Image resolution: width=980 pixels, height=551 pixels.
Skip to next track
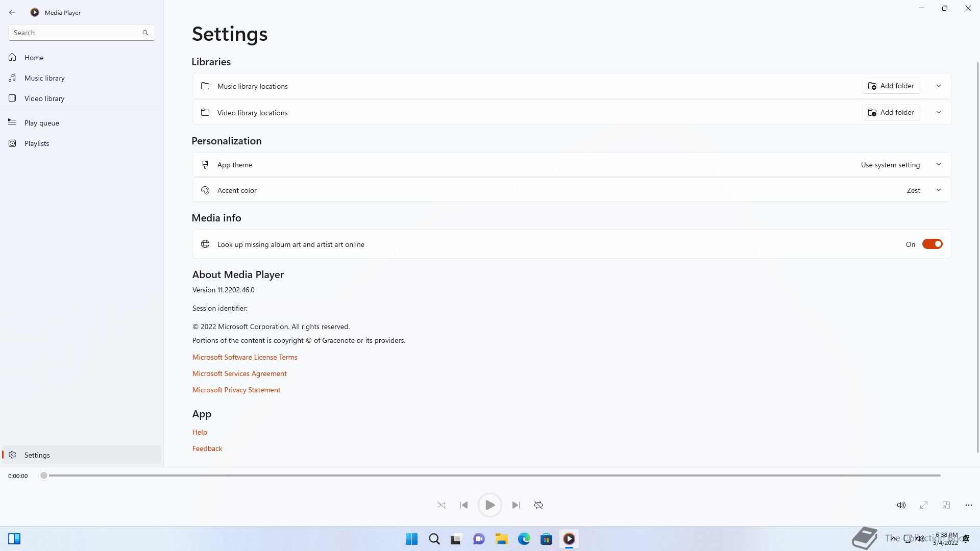(516, 505)
